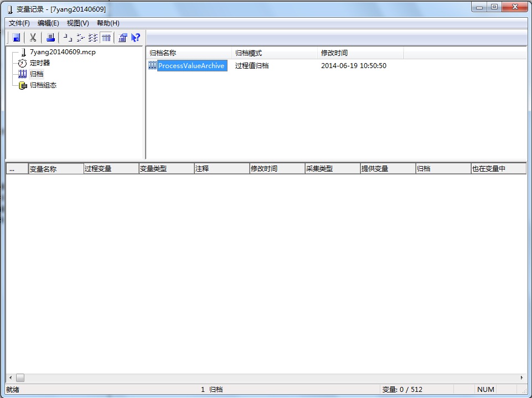
Task: Sort by 变量名称 column header
Action: coord(55,169)
